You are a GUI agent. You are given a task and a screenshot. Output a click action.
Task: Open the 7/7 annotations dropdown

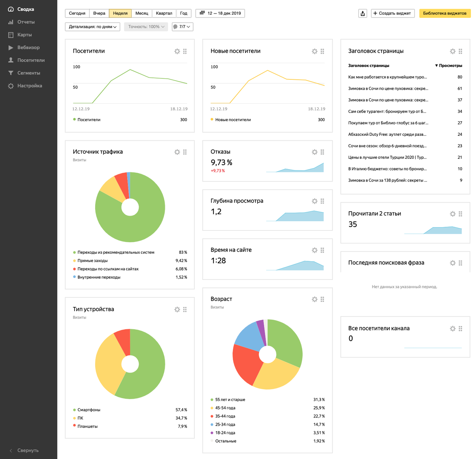(x=182, y=27)
